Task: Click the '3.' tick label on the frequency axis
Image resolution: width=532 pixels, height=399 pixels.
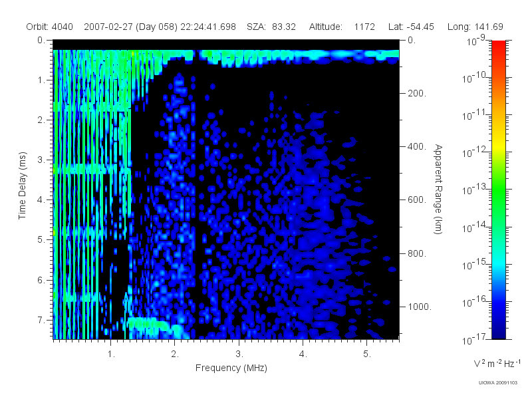Action: [239, 354]
